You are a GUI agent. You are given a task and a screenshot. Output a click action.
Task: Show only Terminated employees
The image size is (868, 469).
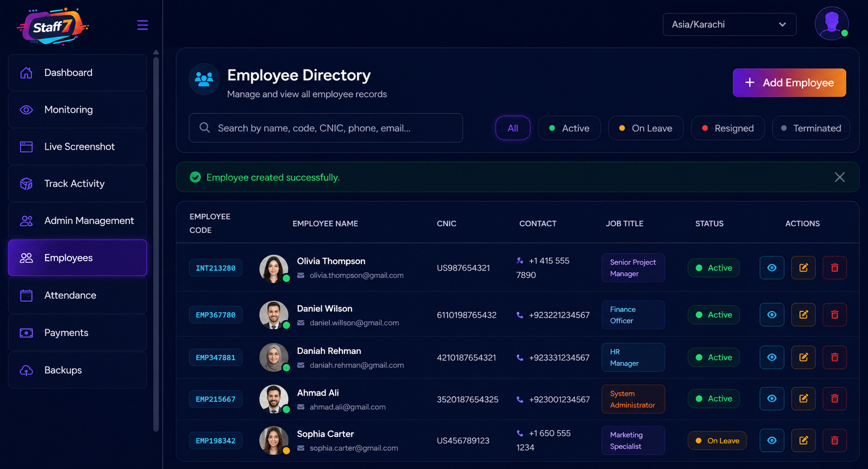tap(811, 128)
